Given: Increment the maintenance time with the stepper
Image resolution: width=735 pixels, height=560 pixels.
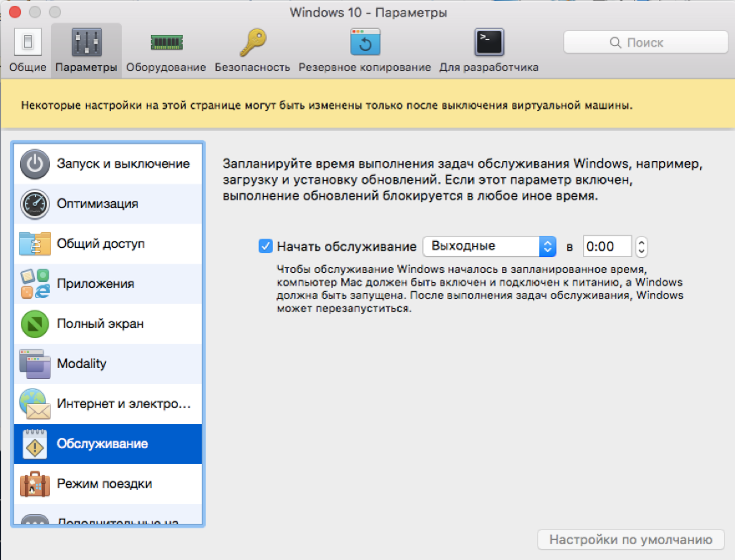Looking at the screenshot, I should pyautogui.click(x=640, y=241).
